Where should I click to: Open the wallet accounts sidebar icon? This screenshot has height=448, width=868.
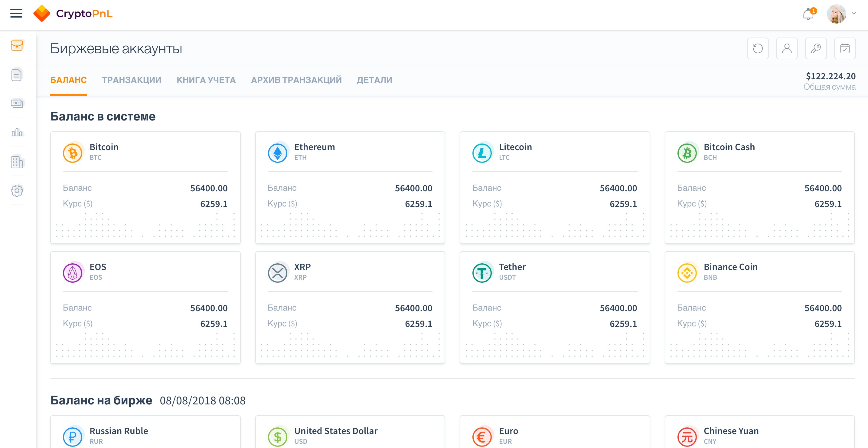[x=17, y=45]
